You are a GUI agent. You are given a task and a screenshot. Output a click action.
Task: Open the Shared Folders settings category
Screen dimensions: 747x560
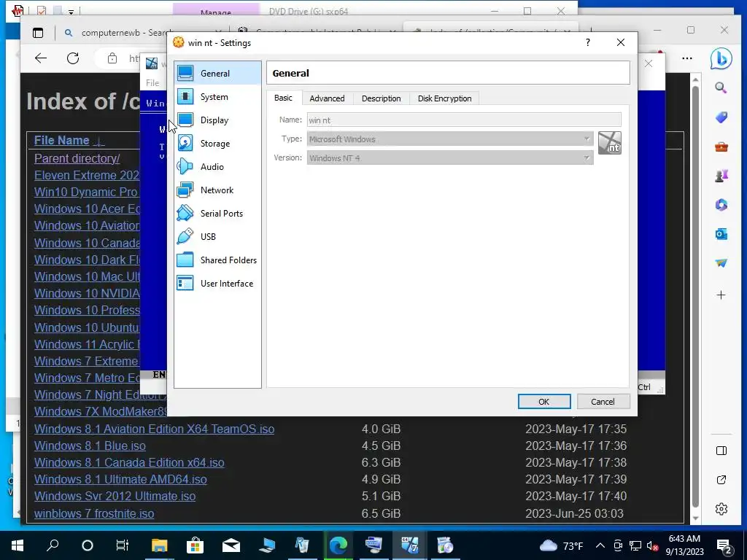tap(217, 260)
